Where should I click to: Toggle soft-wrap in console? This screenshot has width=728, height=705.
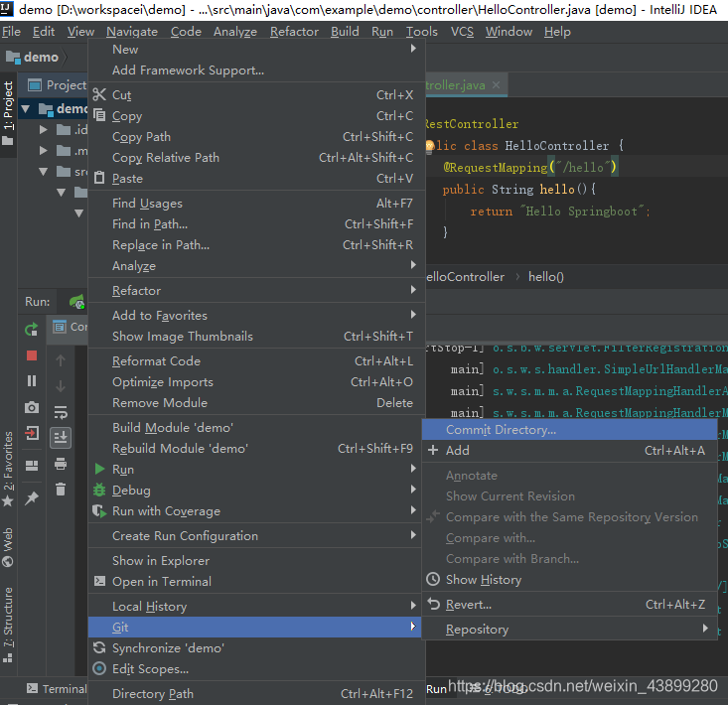pyautogui.click(x=61, y=412)
